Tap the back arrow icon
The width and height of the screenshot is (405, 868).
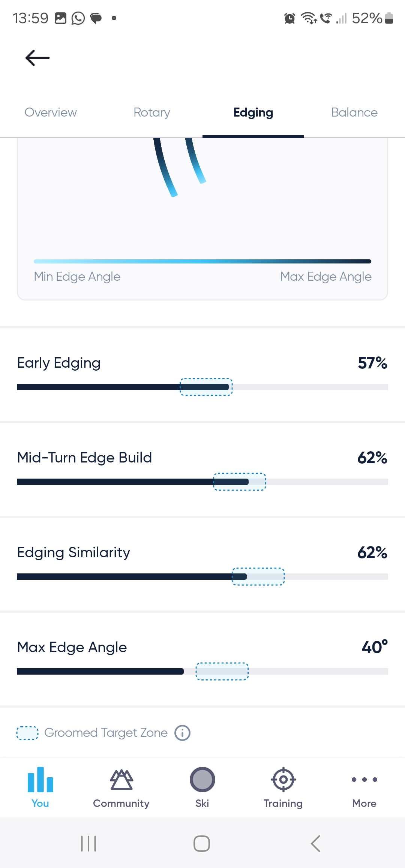37,58
